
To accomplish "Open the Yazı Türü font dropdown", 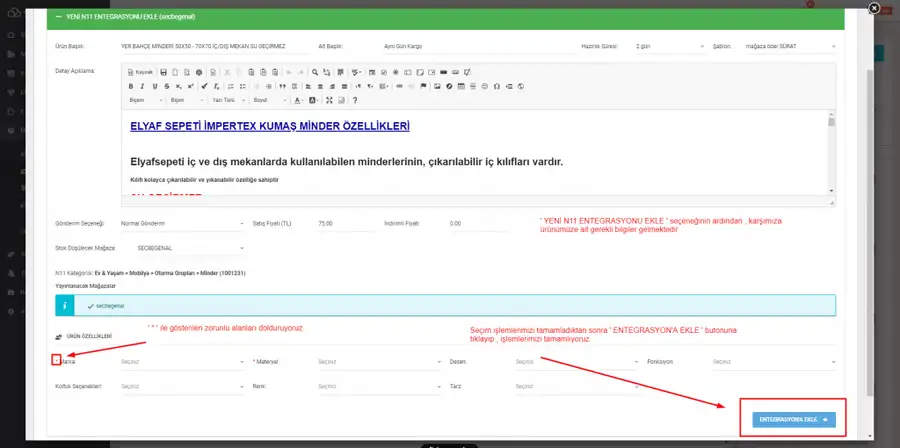I will click(228, 100).
